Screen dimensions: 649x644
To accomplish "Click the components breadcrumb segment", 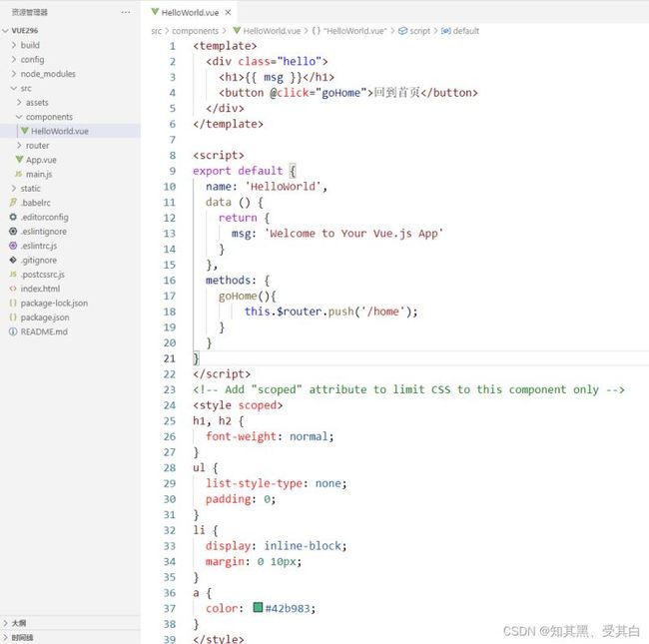I will coord(195,31).
